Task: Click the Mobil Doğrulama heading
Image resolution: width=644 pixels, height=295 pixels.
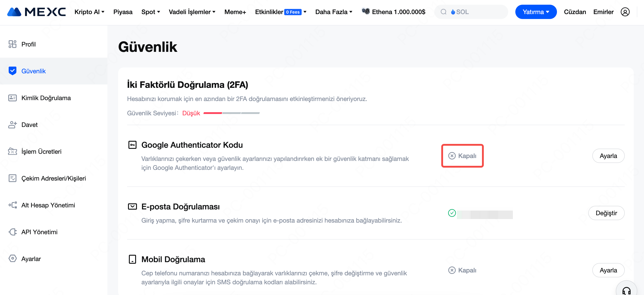Action: pyautogui.click(x=173, y=259)
